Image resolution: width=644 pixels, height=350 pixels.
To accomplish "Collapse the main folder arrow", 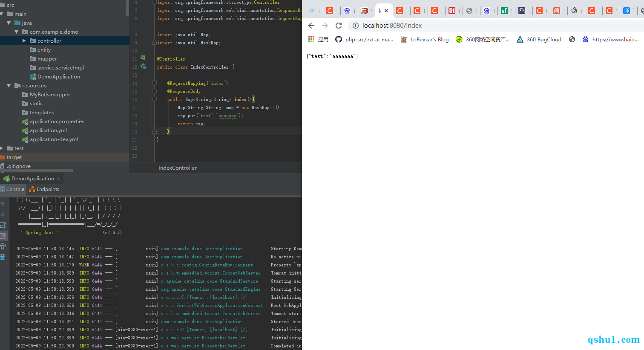I will (2, 14).
